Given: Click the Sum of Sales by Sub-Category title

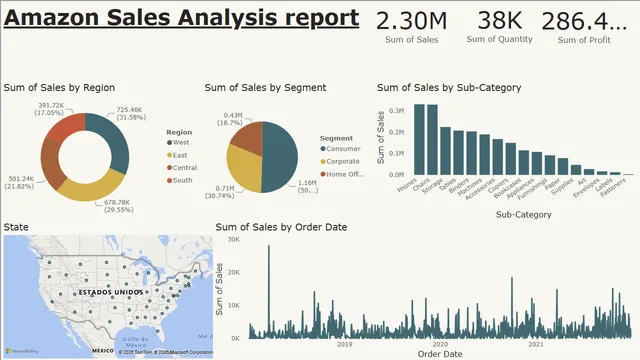Looking at the screenshot, I should pos(449,88).
